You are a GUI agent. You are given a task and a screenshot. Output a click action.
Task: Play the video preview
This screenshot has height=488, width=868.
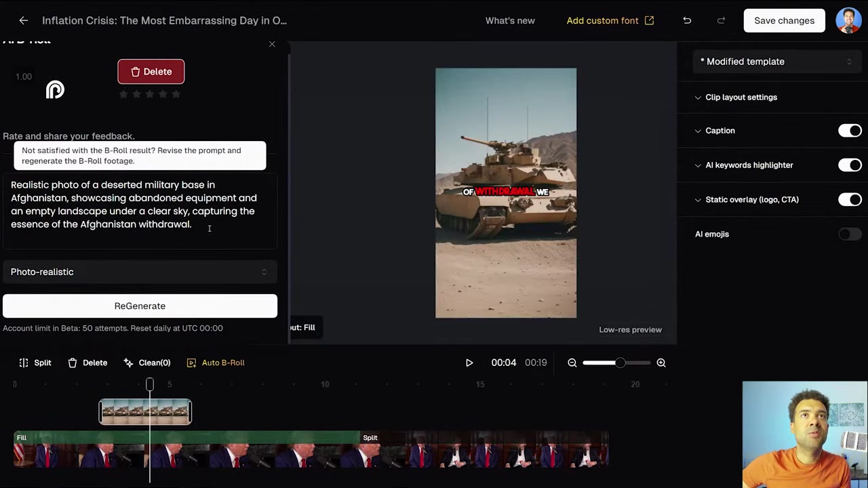469,363
